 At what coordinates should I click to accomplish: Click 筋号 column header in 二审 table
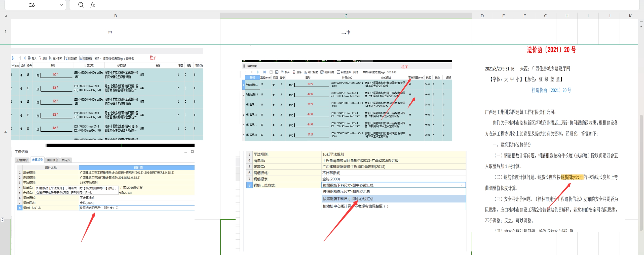[252, 77]
